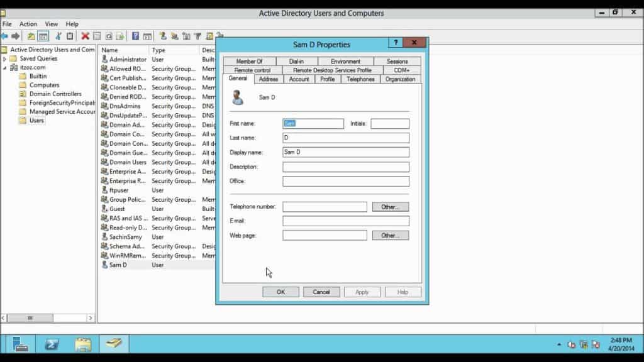Launch PowerShell from the taskbar
This screenshot has width=644, height=362.
click(x=52, y=344)
